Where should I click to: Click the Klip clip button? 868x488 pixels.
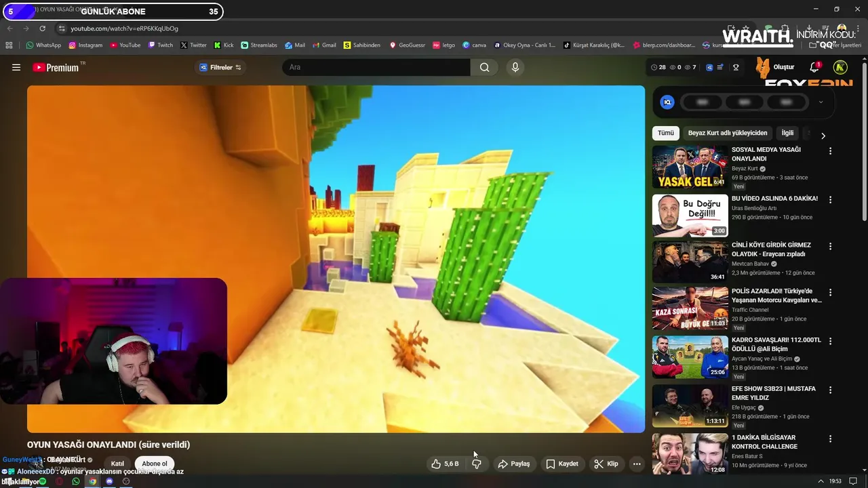[x=606, y=464]
